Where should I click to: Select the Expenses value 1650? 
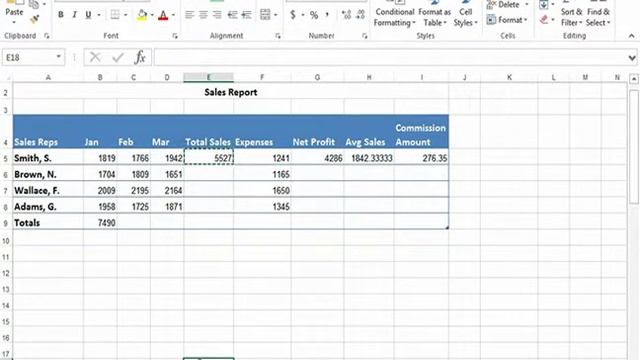[262, 191]
